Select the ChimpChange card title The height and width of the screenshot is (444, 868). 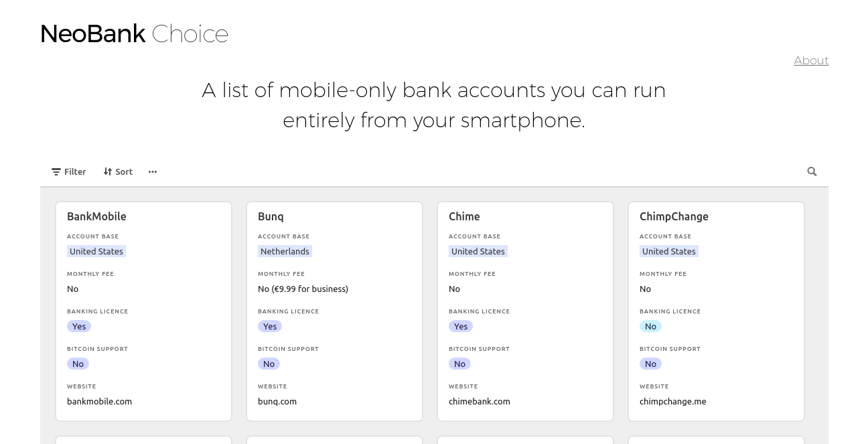click(674, 216)
